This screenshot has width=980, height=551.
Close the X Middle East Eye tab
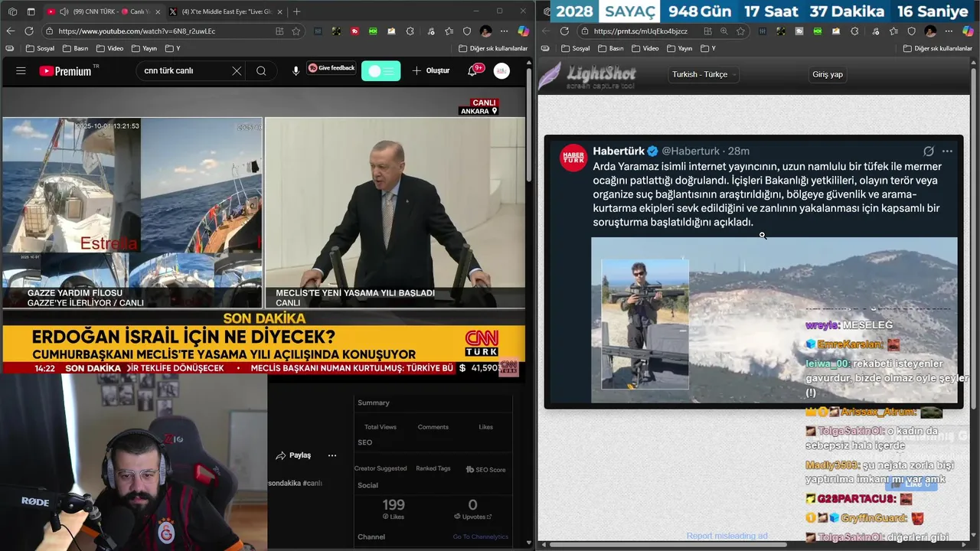279,11
